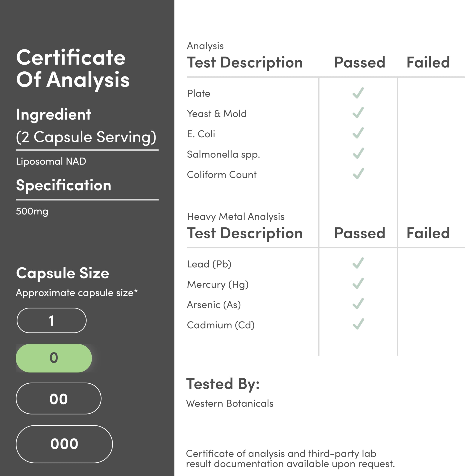Click the Salmonella spp. checkmark
The image size is (476, 476).
pos(358,153)
